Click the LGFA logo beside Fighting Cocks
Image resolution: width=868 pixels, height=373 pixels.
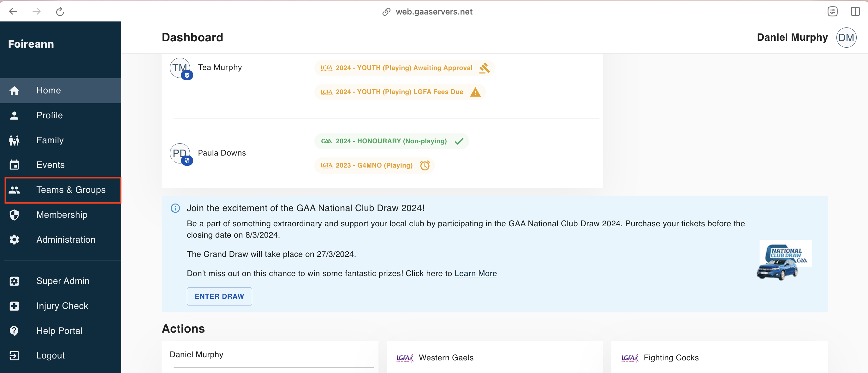point(630,358)
